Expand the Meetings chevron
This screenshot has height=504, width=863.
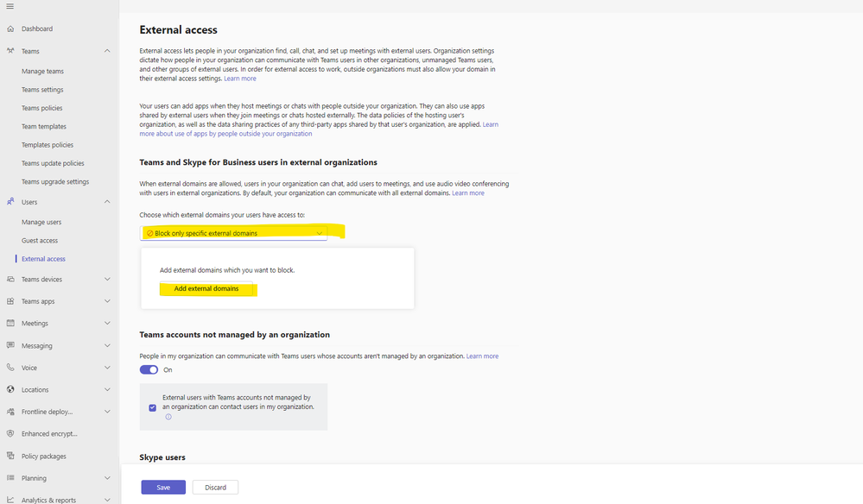click(107, 323)
